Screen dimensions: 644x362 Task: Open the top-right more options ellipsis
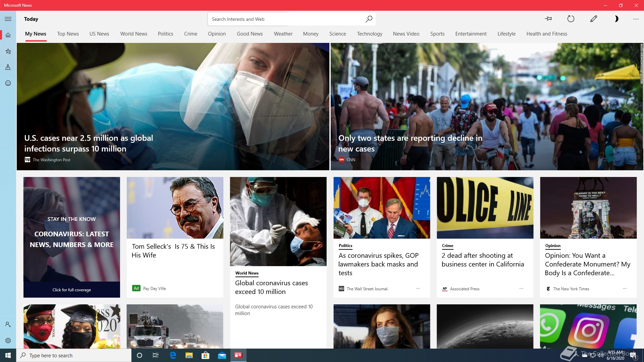[636, 19]
